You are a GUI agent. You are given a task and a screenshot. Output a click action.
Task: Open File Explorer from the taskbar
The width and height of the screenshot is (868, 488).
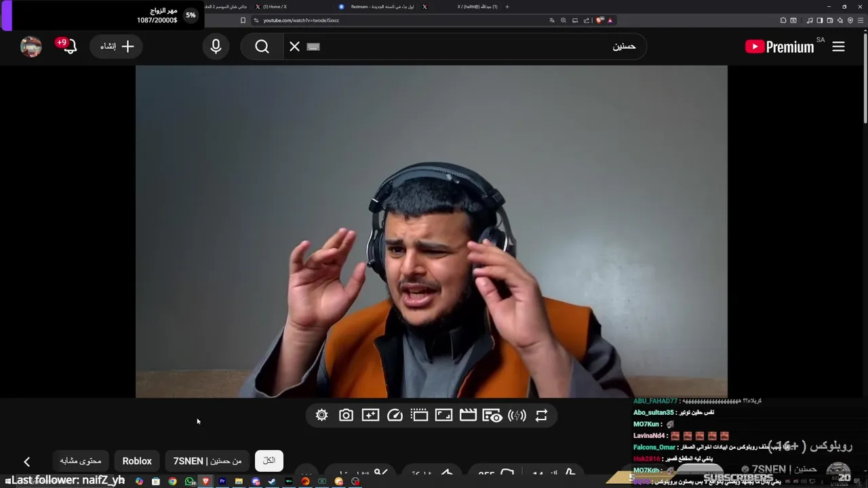point(239,481)
